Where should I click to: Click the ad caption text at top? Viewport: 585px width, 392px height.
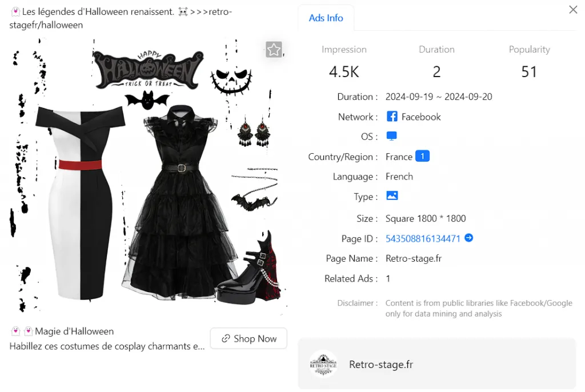coord(121,18)
